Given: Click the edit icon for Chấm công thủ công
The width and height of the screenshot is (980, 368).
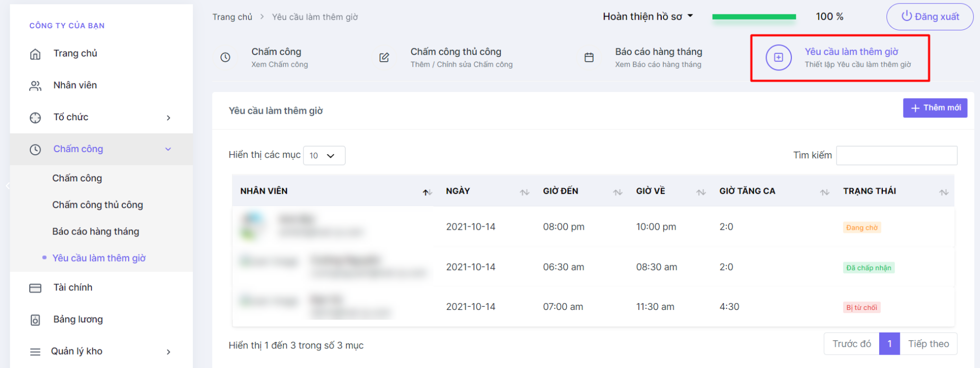Looking at the screenshot, I should point(384,57).
